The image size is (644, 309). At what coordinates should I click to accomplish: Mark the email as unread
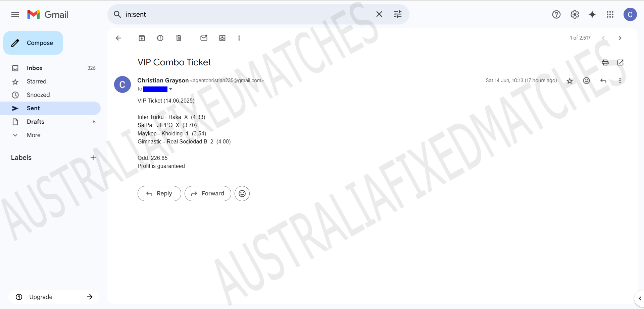(x=204, y=38)
